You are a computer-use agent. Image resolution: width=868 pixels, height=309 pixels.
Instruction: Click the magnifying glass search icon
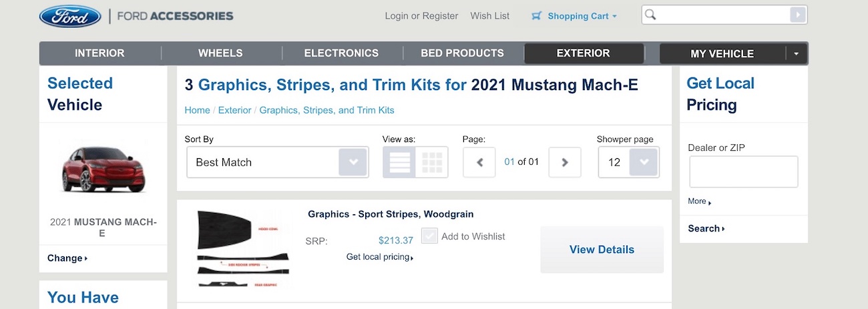[651, 15]
